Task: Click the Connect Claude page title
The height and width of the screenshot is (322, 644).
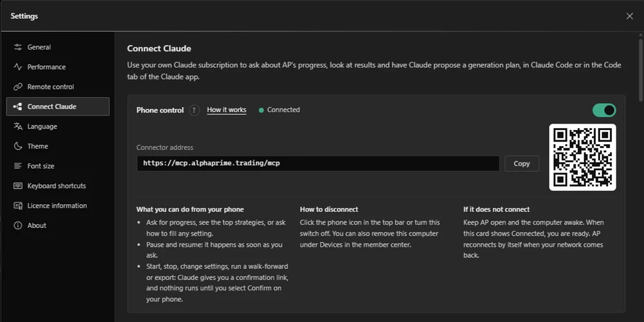Action: pyautogui.click(x=159, y=48)
